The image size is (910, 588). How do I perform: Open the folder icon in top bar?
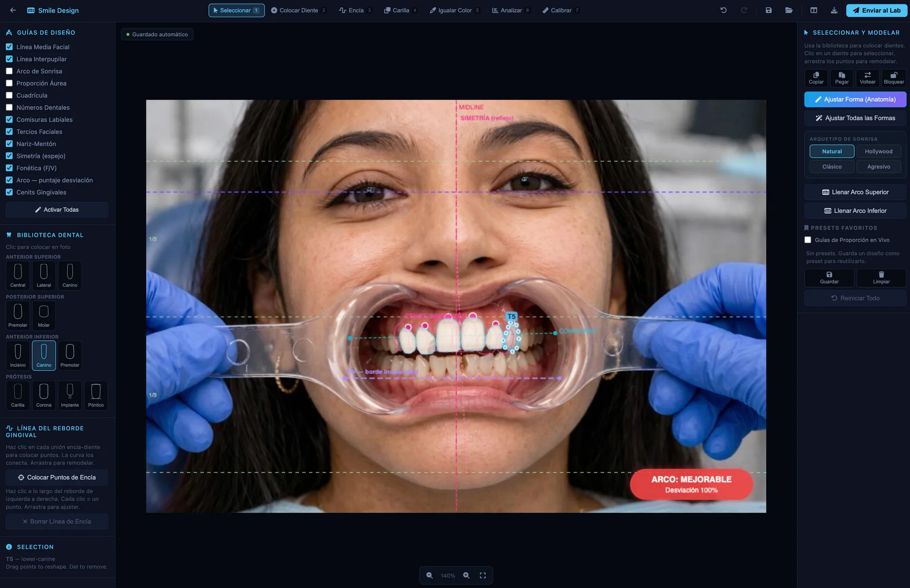[789, 10]
